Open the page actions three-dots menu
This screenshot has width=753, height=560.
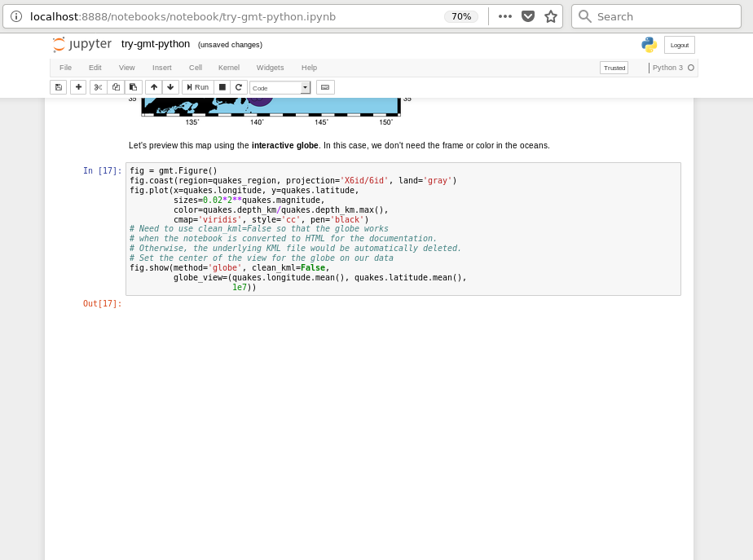pyautogui.click(x=504, y=16)
